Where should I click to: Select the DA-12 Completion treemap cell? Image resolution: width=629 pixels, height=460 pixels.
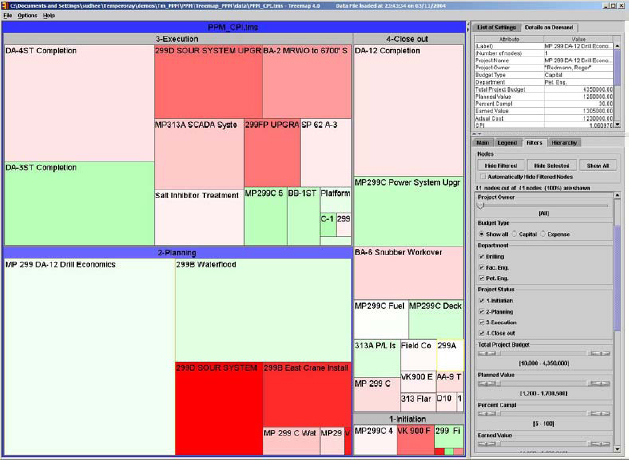tap(408, 110)
